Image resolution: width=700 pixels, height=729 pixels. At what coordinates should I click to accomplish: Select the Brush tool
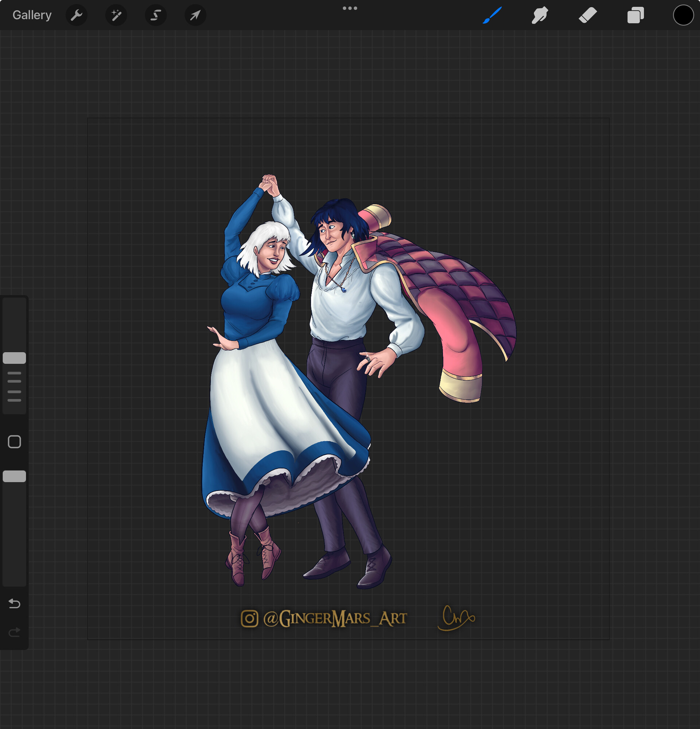point(492,15)
